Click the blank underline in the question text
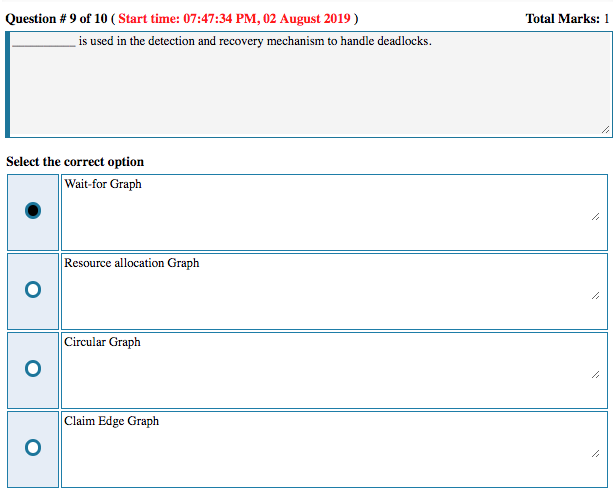Viewport: 613px width, 489px height. pos(42,43)
